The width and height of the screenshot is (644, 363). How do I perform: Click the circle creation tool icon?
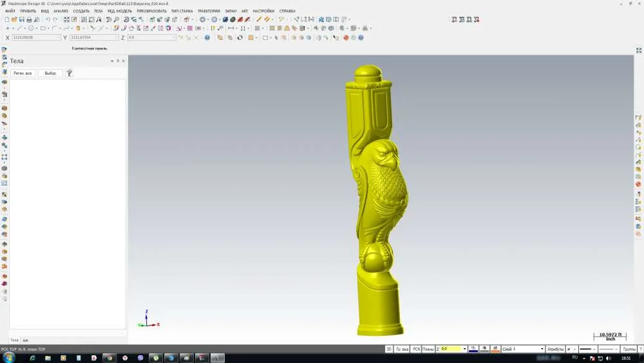click(31, 28)
